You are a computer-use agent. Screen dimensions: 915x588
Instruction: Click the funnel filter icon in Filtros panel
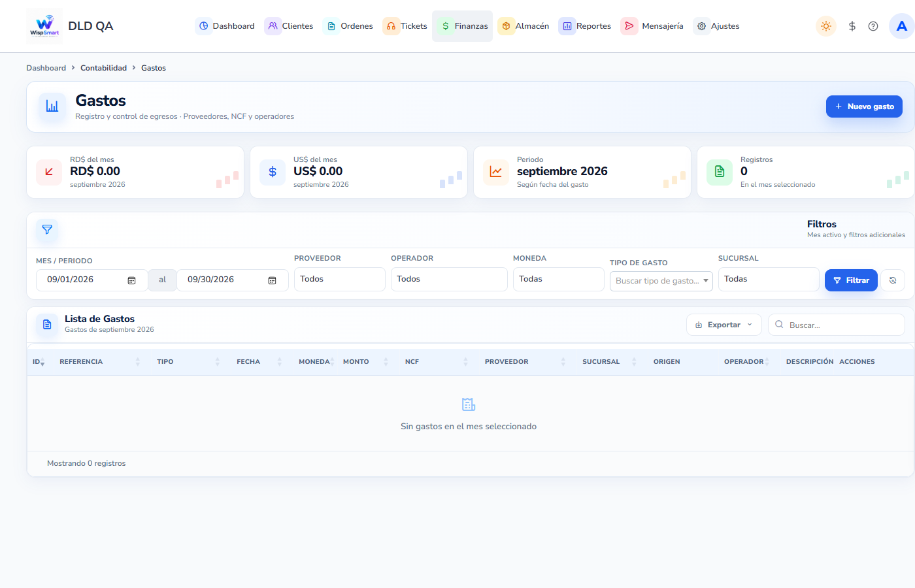click(x=47, y=230)
